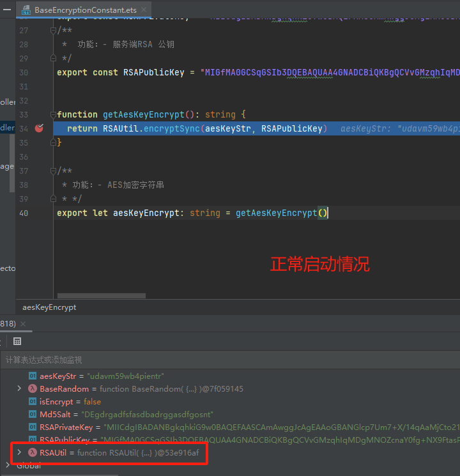Click the aesKeyEncrypt breadcrumb item
This screenshot has height=476, width=460.
coord(49,307)
